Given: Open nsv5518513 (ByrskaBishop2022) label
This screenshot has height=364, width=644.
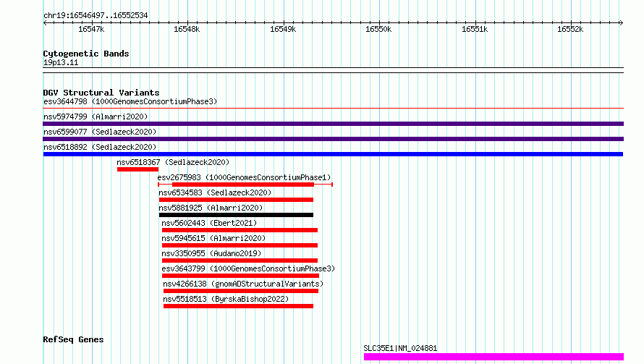Looking at the screenshot, I should [x=226, y=299].
